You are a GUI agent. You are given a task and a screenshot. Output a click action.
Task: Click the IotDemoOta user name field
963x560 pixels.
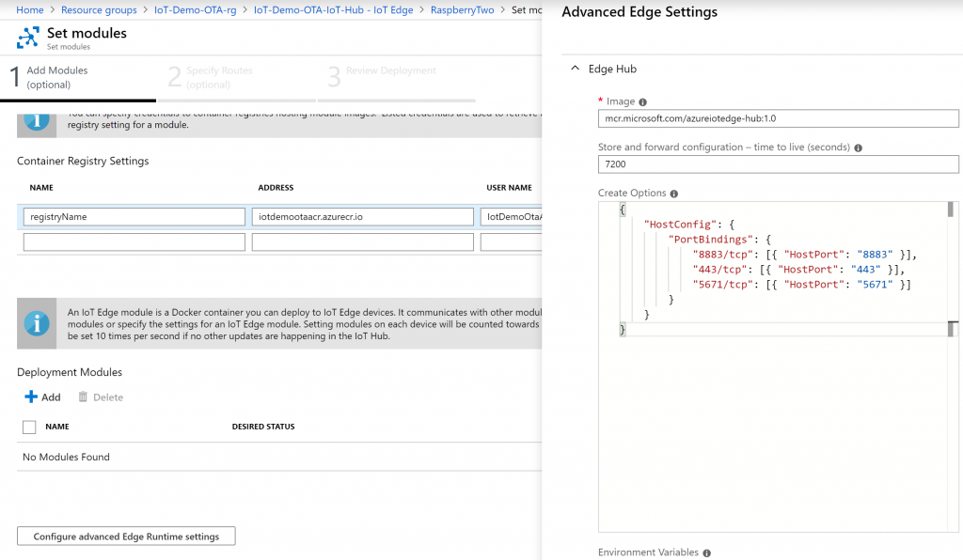[x=511, y=216]
